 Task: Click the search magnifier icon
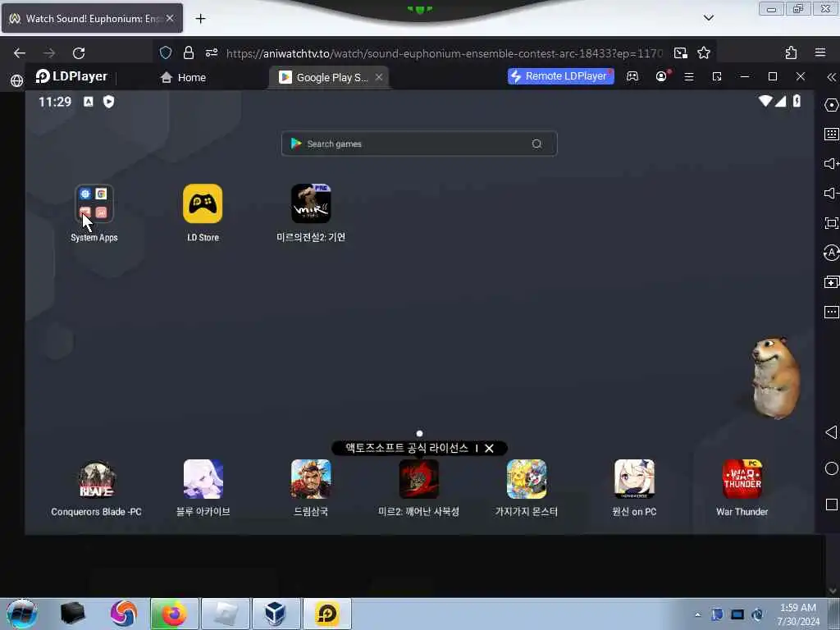click(536, 144)
